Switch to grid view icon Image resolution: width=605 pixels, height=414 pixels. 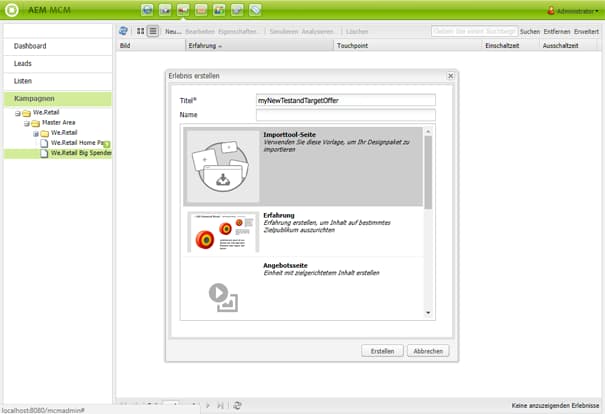click(x=140, y=31)
